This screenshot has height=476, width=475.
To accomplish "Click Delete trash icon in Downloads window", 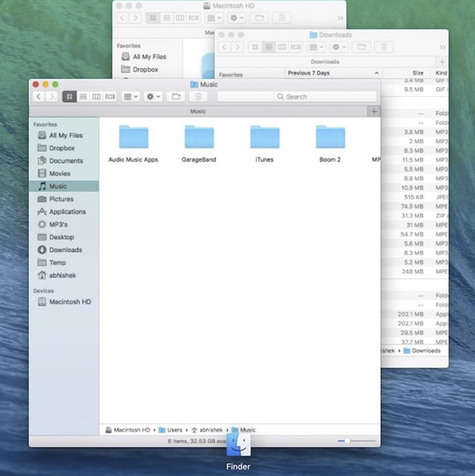I will coord(384,47).
